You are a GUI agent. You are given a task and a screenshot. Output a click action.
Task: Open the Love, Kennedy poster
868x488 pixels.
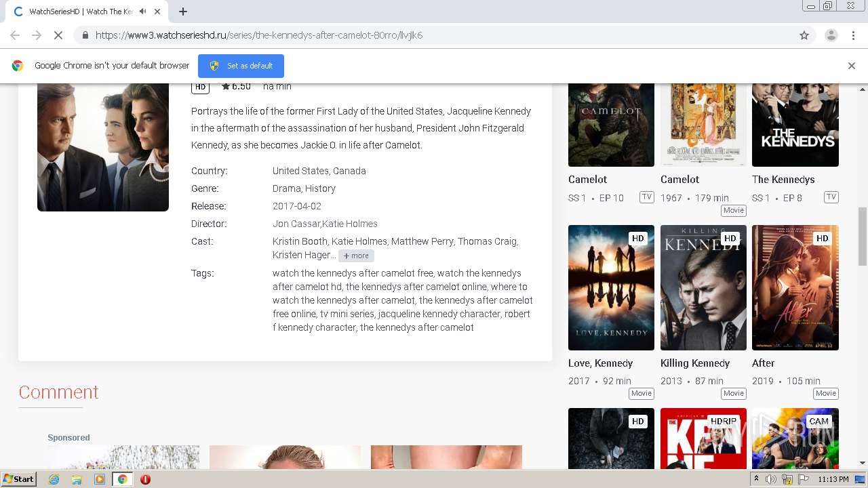pos(611,287)
